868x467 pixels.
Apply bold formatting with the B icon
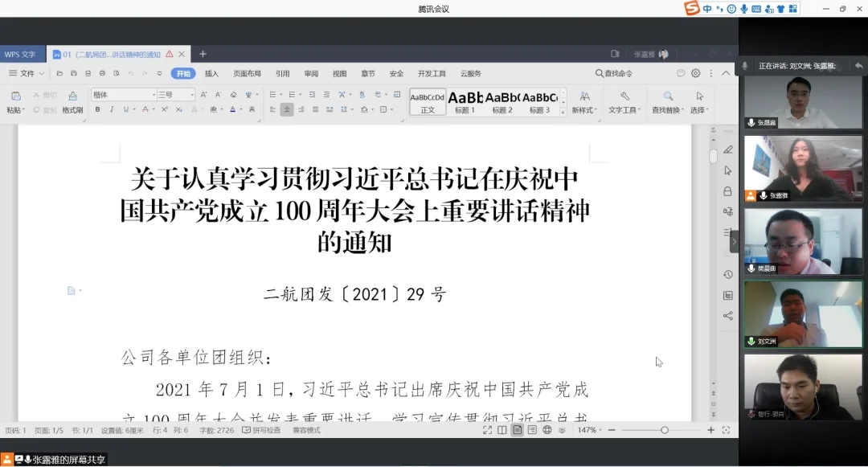98,109
